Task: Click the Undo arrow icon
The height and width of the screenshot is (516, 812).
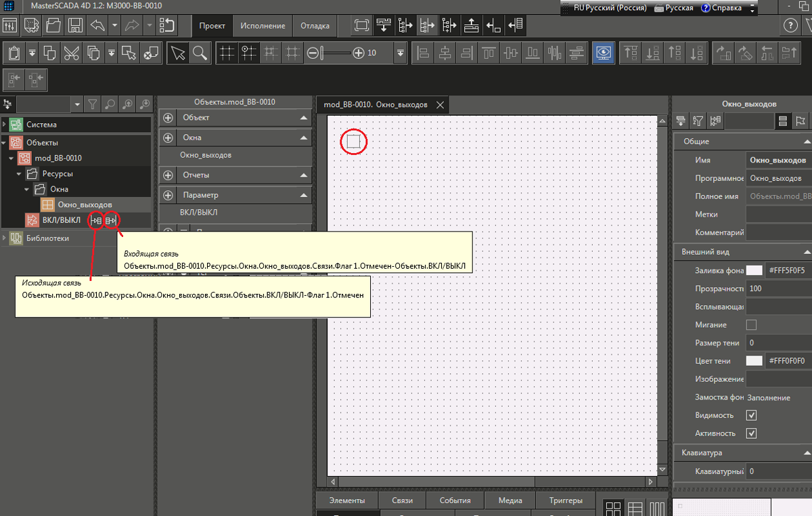Action: pyautogui.click(x=97, y=26)
